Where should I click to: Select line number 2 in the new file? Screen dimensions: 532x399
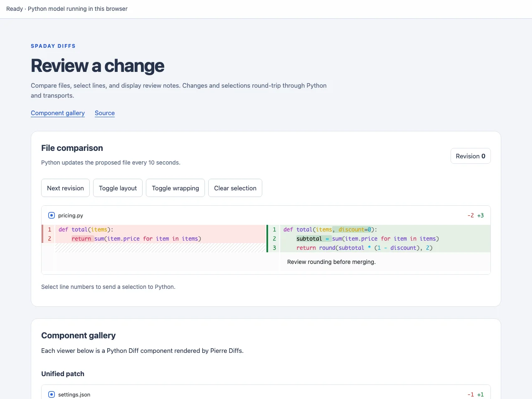[274, 239]
